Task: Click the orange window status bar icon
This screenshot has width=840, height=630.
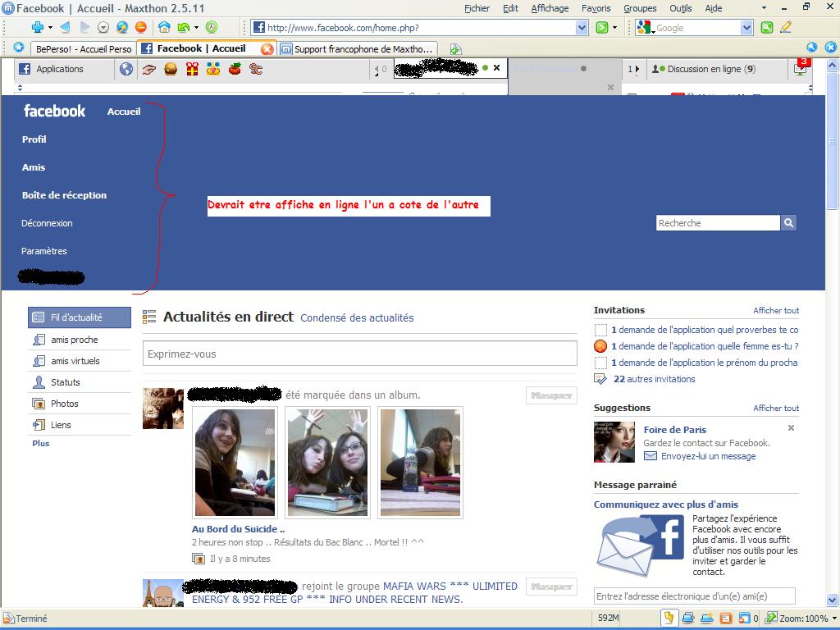Action: (726, 619)
